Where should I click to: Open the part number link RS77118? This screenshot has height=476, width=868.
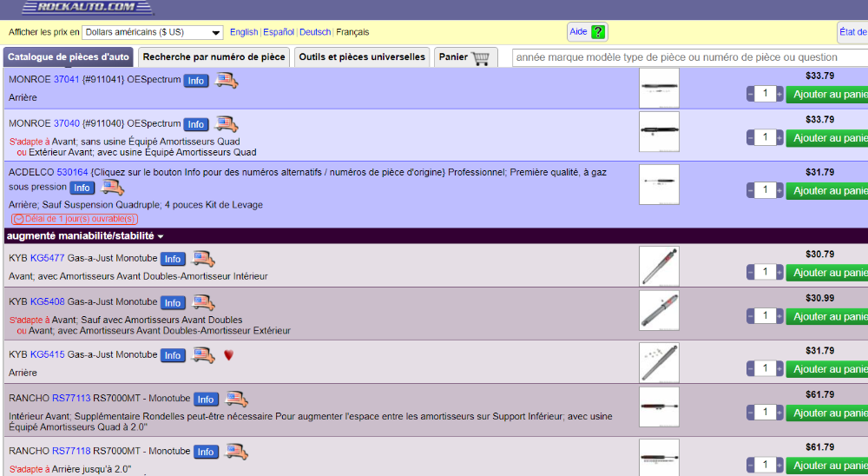(x=71, y=451)
